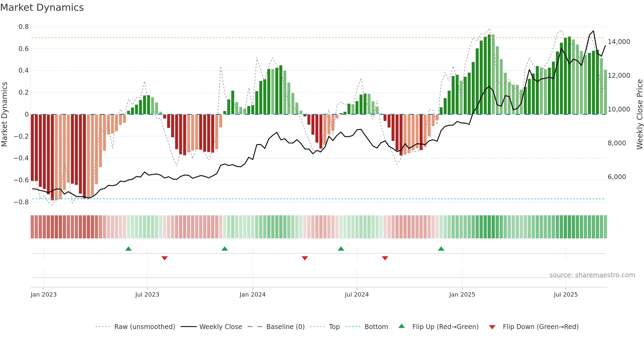
Task: Click the 8,000 price axis label
Action: point(617,143)
